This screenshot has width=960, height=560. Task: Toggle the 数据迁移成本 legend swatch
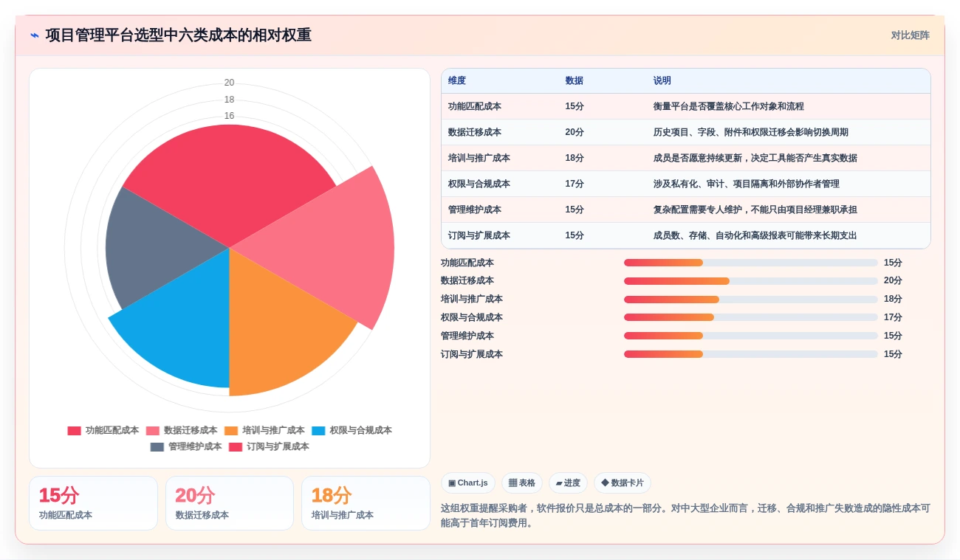tap(153, 431)
